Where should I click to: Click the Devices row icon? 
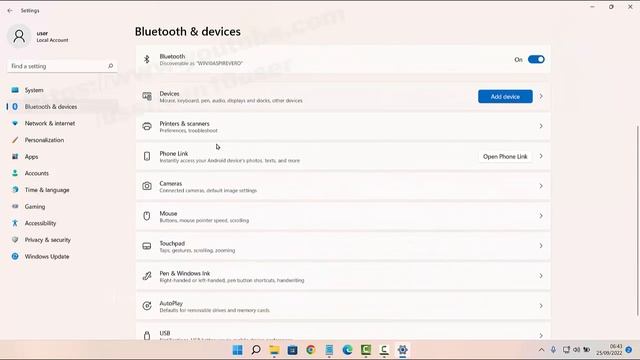point(147,96)
